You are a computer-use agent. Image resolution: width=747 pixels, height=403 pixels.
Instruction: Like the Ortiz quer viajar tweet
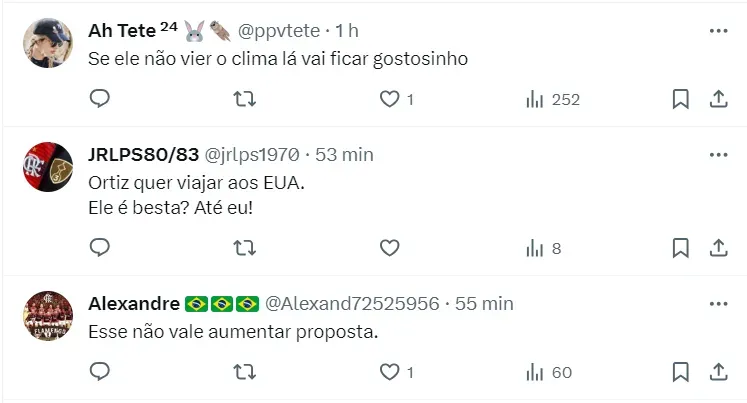[389, 248]
